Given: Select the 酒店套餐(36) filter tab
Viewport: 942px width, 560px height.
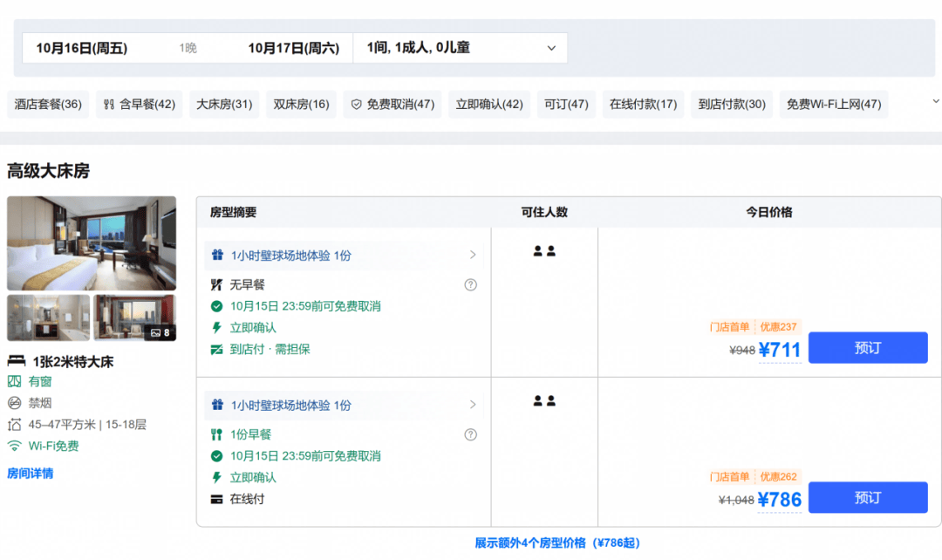Looking at the screenshot, I should (x=48, y=105).
